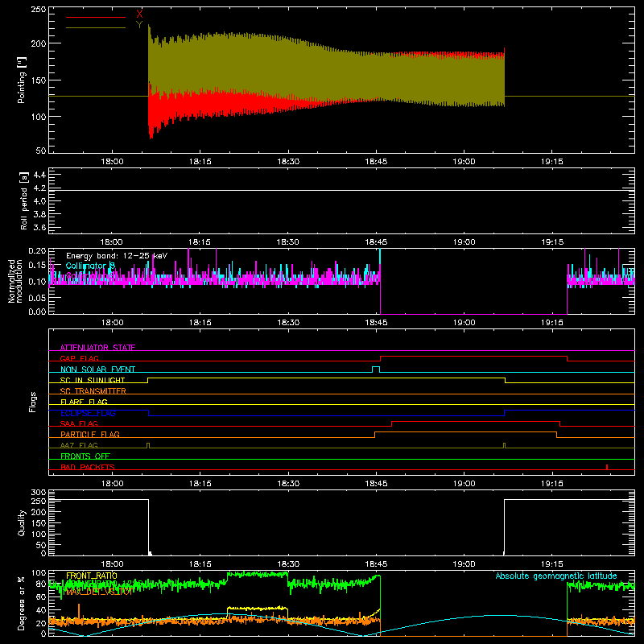Click the 19:00 label under the Quality plot
The height and width of the screenshot is (644, 644).
pyautogui.click(x=464, y=564)
